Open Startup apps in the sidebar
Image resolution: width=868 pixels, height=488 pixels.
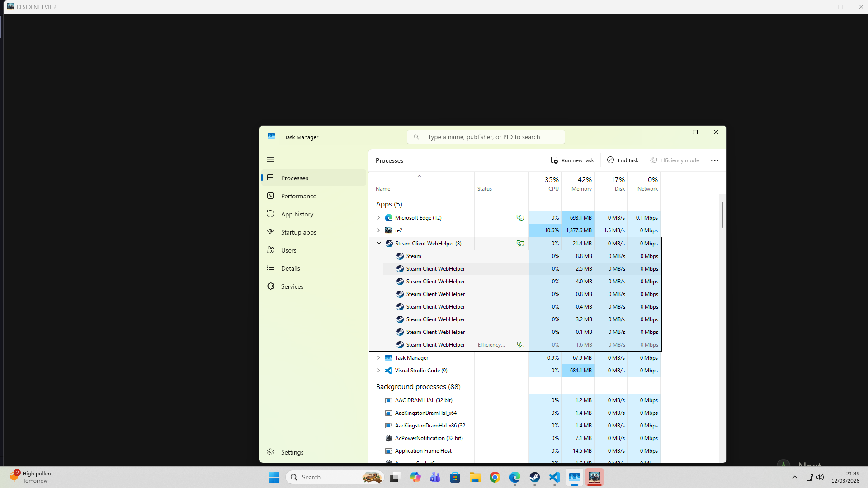coord(298,232)
